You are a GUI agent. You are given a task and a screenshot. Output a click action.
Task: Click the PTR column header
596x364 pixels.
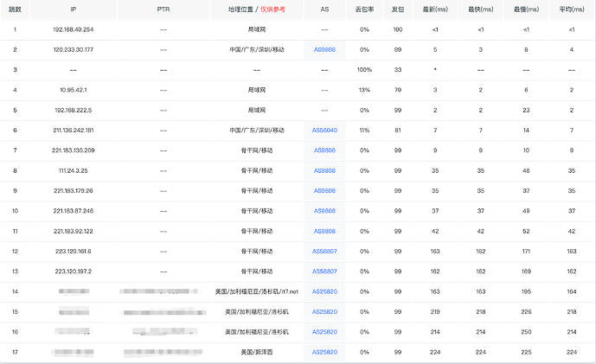(163, 10)
